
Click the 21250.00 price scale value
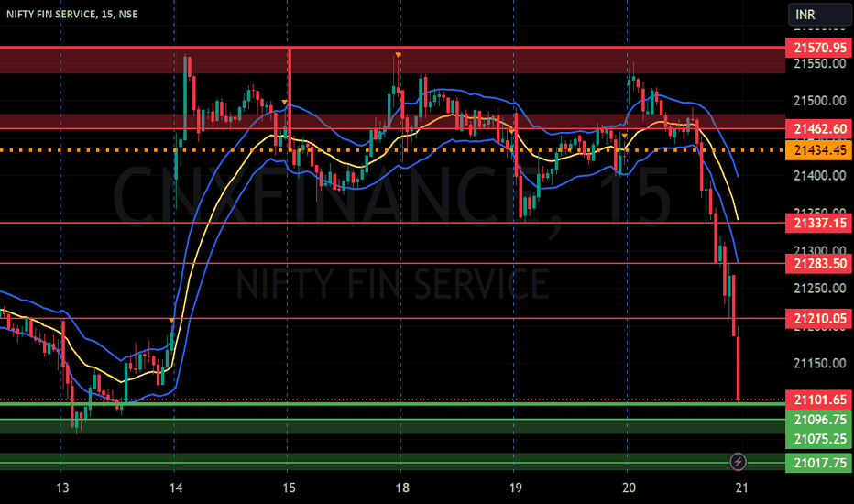click(820, 289)
